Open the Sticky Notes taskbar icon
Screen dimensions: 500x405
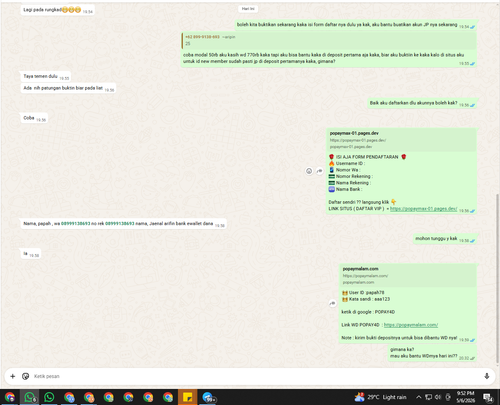click(x=188, y=397)
